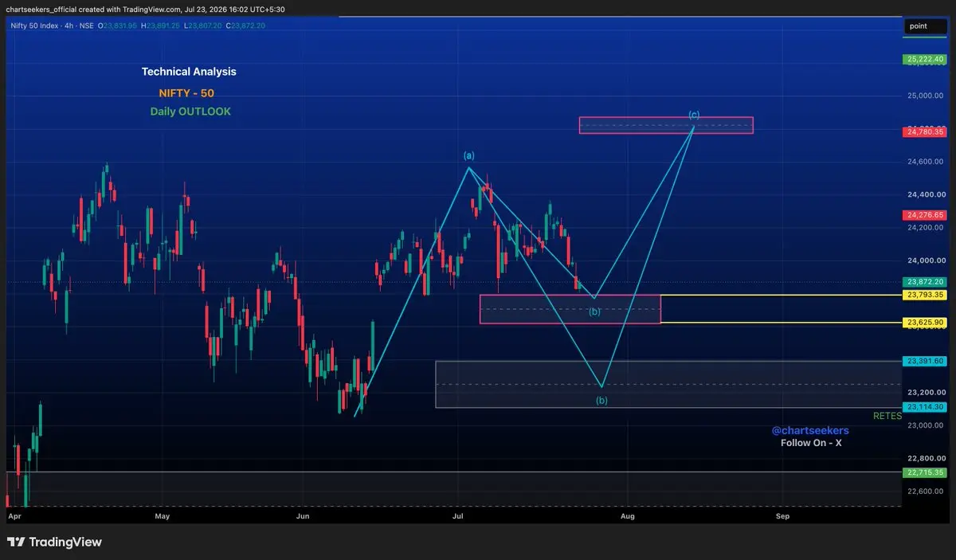Select the wave label (c)
Screen dimensions: 956x560
pyautogui.click(x=694, y=115)
